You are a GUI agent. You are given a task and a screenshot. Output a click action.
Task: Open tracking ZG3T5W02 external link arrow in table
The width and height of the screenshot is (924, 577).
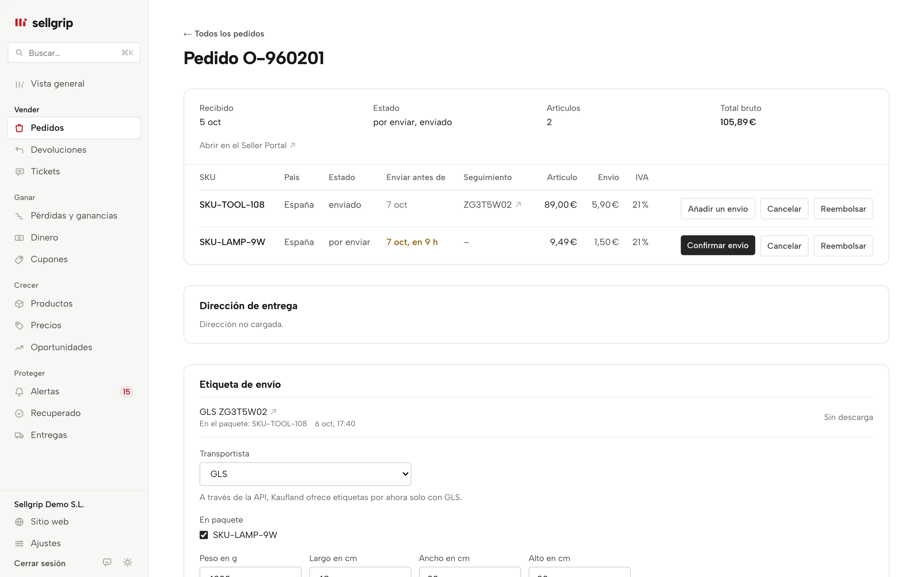tap(518, 205)
